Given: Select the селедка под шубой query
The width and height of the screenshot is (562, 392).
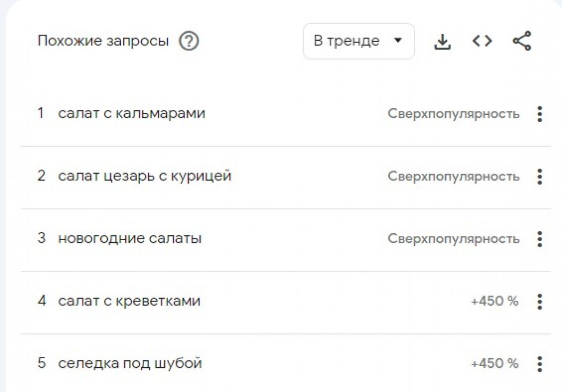Looking at the screenshot, I should (x=130, y=363).
